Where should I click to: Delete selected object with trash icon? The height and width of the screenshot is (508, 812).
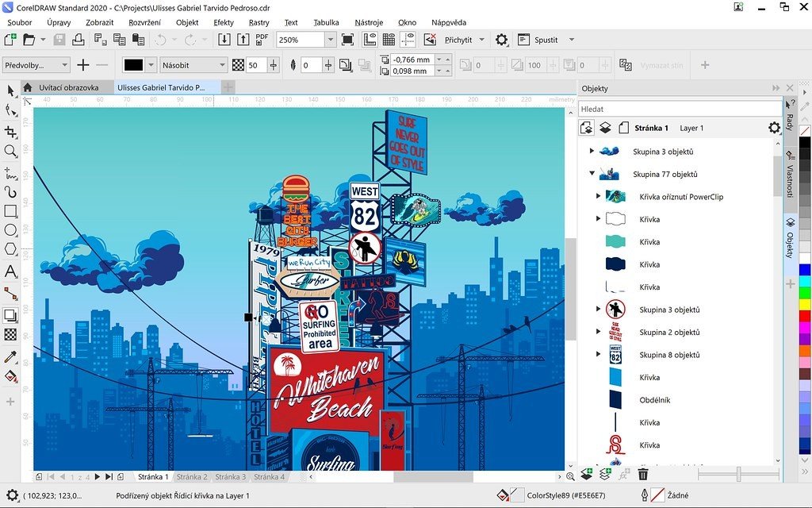coord(643,474)
